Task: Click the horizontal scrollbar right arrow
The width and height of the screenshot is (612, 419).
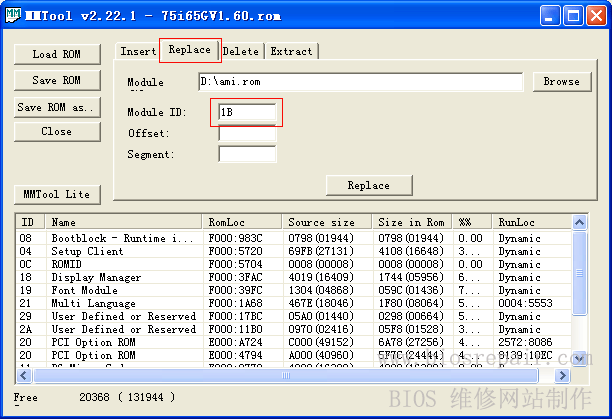Action: click(562, 375)
